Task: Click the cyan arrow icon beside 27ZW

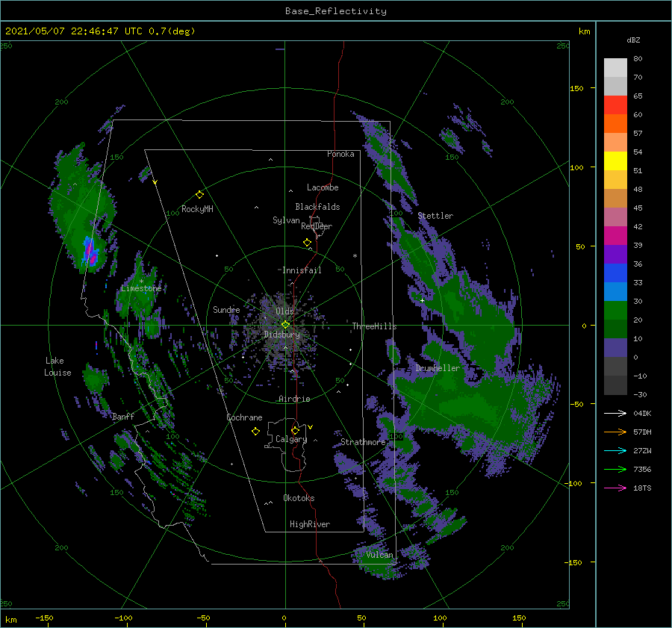Action: tap(615, 450)
